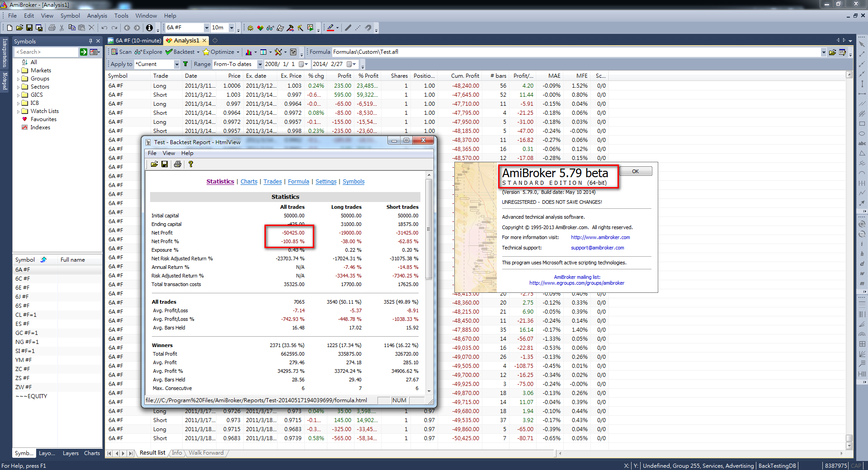
Task: Open the To date 2014/2/27 calendar dropdown
Action: 351,64
